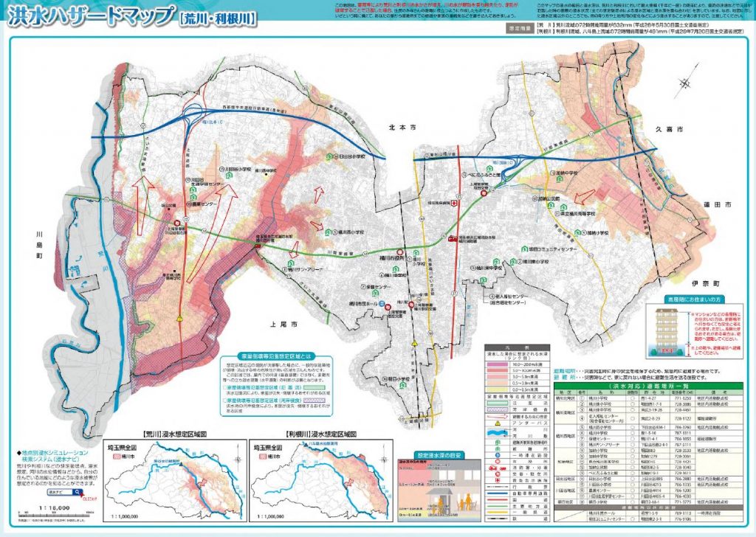Click the red cross hospital icon on map
756x537 pixels.
456,202
